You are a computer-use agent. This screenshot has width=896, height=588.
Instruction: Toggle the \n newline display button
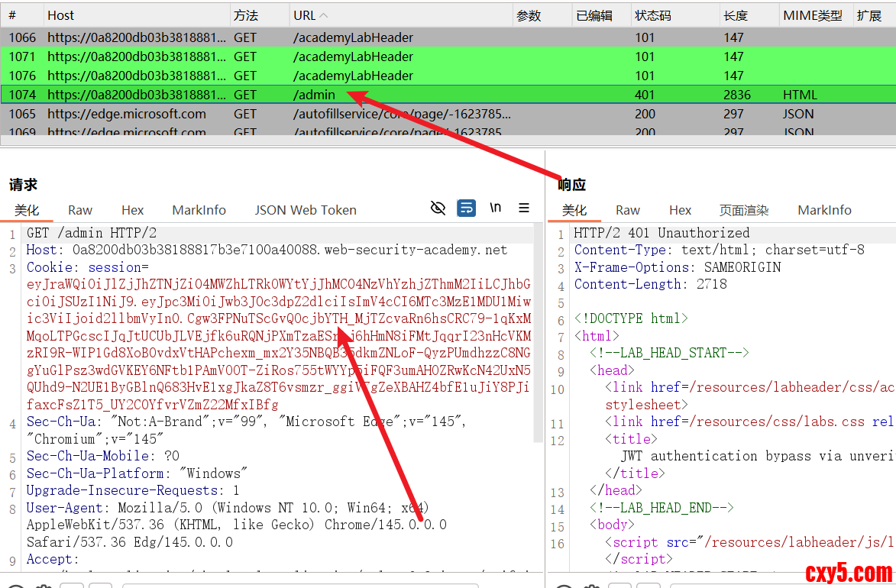coord(496,208)
